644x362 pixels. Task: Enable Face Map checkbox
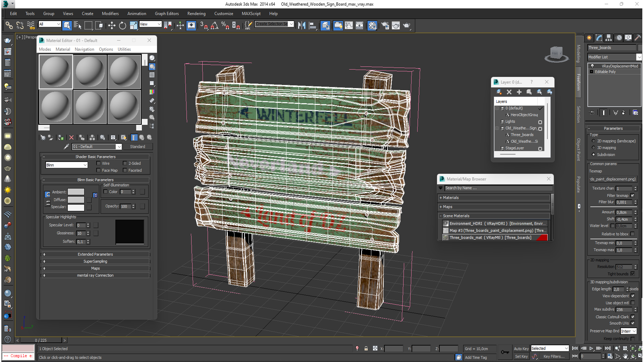click(99, 170)
